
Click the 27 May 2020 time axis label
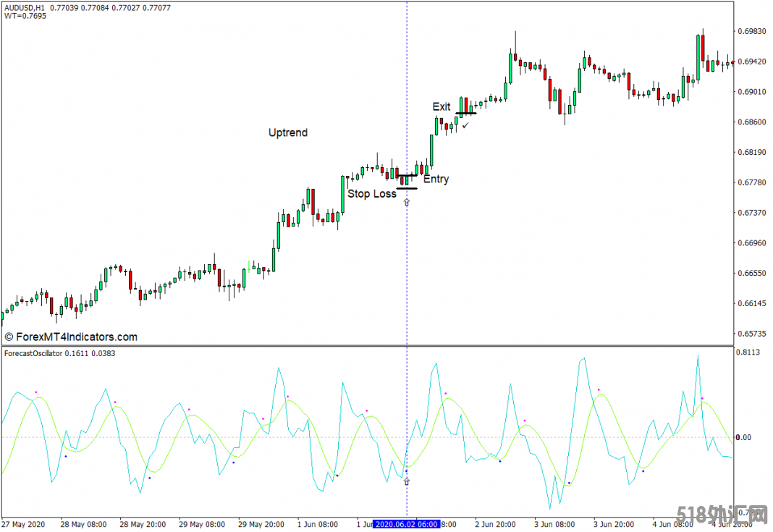(23, 524)
